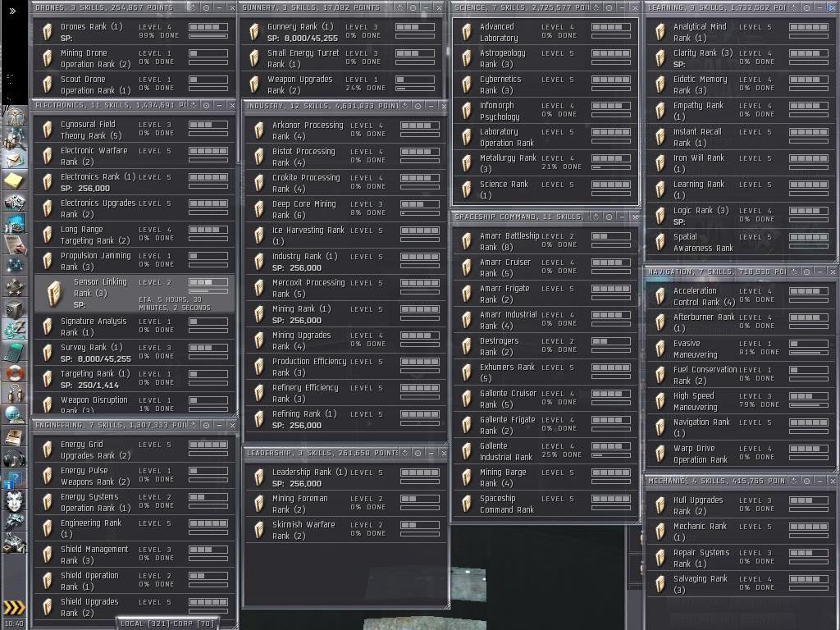Image resolution: width=840 pixels, height=630 pixels.
Task: Toggle circle pin in Science window header
Action: click(x=609, y=7)
